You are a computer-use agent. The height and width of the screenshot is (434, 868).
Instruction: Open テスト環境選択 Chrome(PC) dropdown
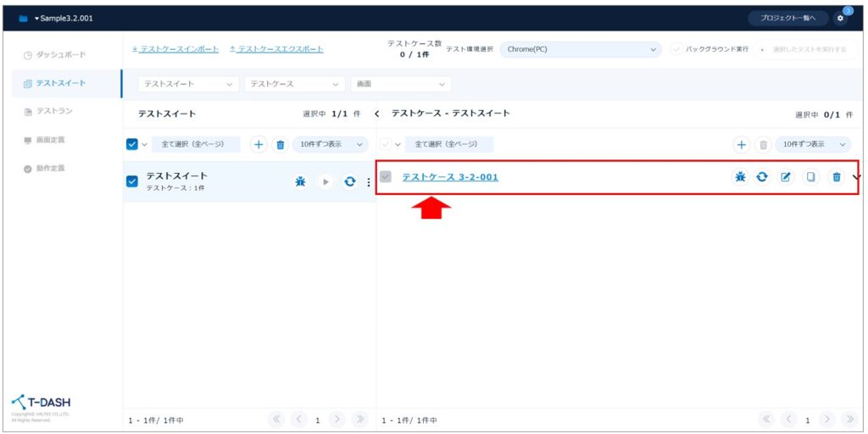coord(580,49)
